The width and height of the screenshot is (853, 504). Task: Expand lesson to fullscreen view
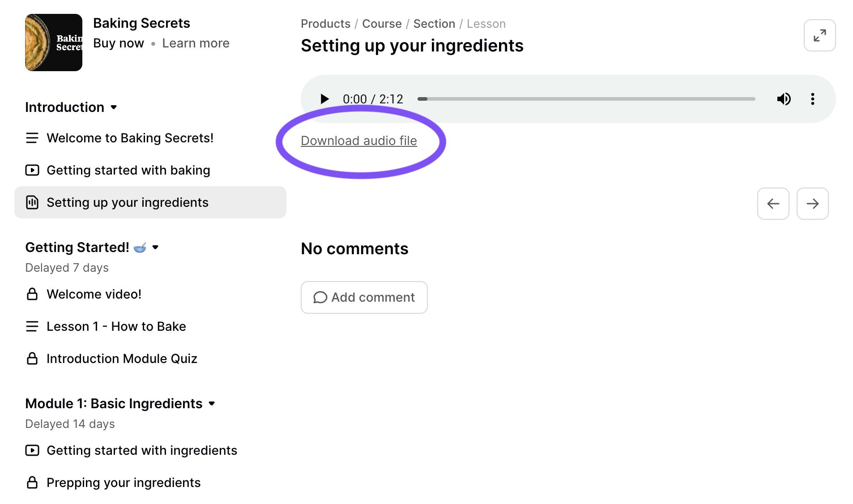point(819,35)
